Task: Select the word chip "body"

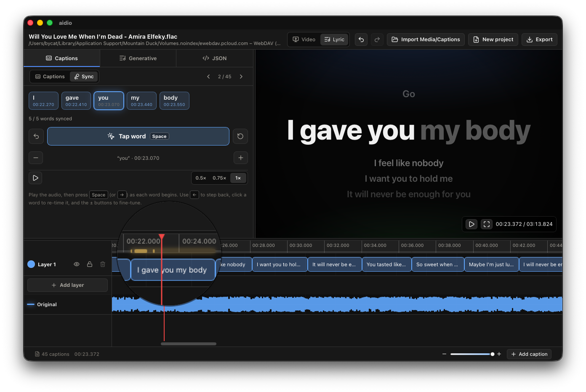Action: [174, 101]
